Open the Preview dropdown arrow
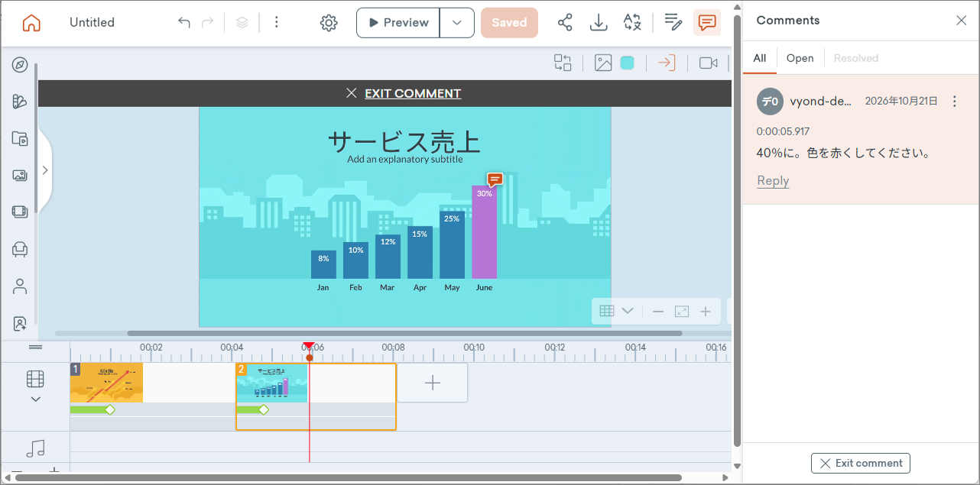This screenshot has width=980, height=485. click(x=457, y=23)
